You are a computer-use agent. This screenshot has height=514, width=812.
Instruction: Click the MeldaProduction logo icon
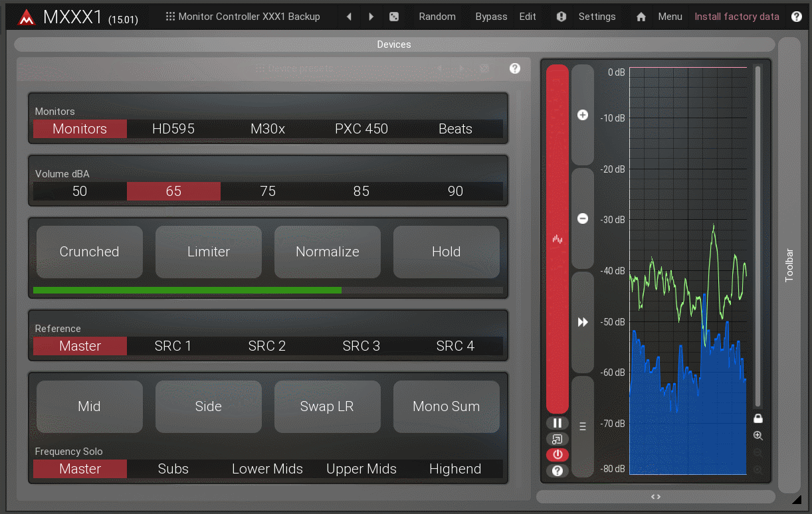(27, 17)
